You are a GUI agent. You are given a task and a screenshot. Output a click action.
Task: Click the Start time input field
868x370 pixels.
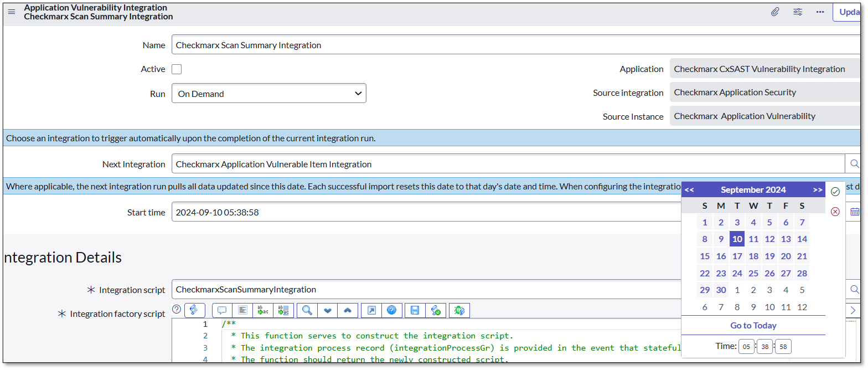pyautogui.click(x=426, y=212)
